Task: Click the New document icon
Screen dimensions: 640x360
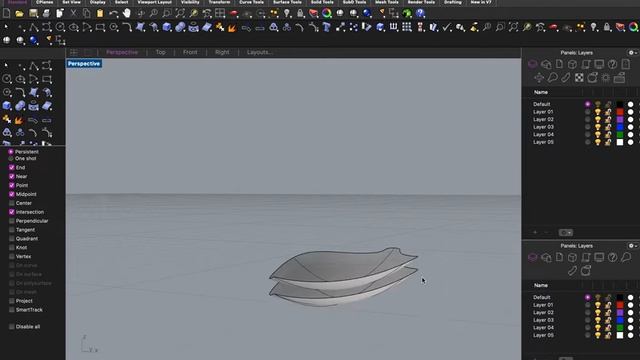Action: 7,13
